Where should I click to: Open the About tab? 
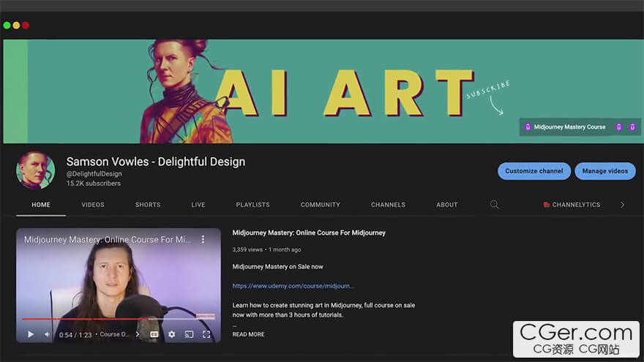pyautogui.click(x=447, y=204)
